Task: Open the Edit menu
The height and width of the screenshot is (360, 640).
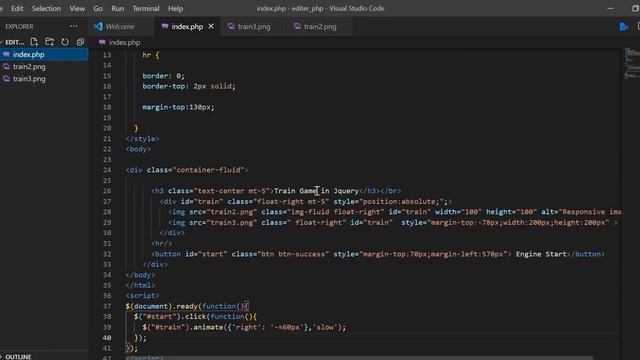Action: pos(17,9)
